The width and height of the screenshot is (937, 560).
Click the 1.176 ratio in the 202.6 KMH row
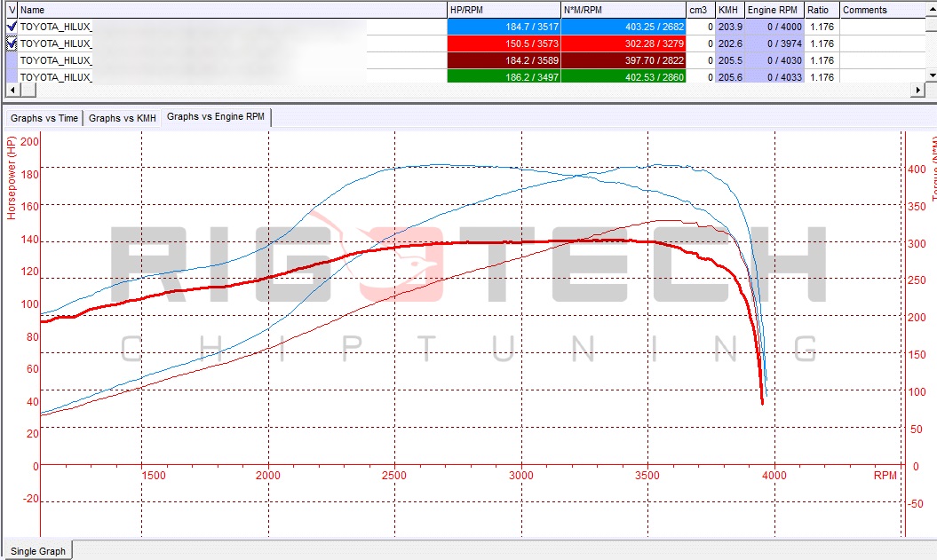point(822,43)
